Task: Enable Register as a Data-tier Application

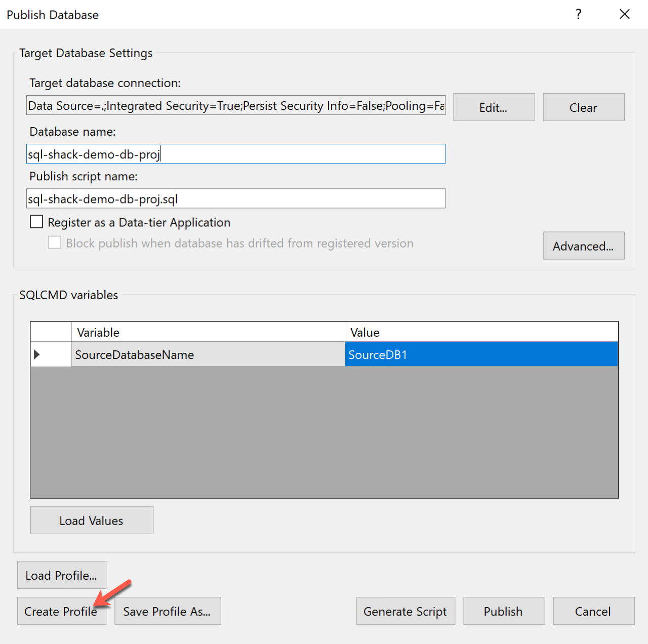Action: [36, 222]
